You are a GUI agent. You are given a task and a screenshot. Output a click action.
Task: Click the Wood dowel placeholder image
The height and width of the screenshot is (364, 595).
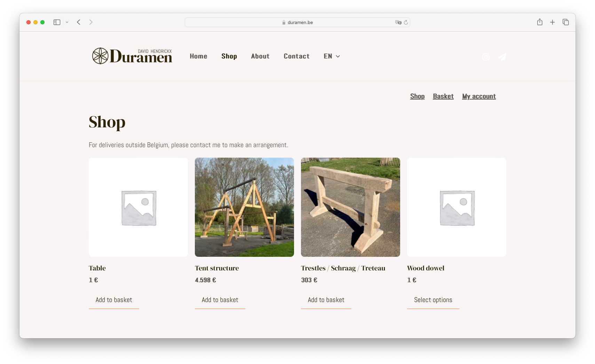457,207
